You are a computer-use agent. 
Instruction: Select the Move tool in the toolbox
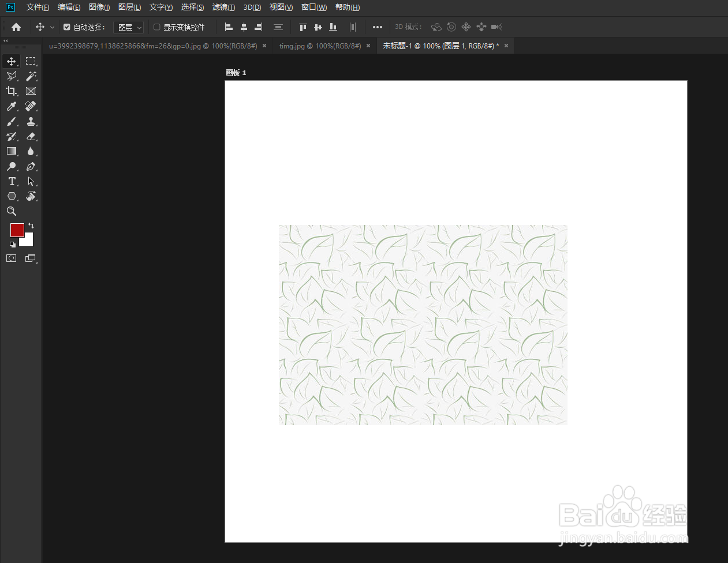pos(12,61)
